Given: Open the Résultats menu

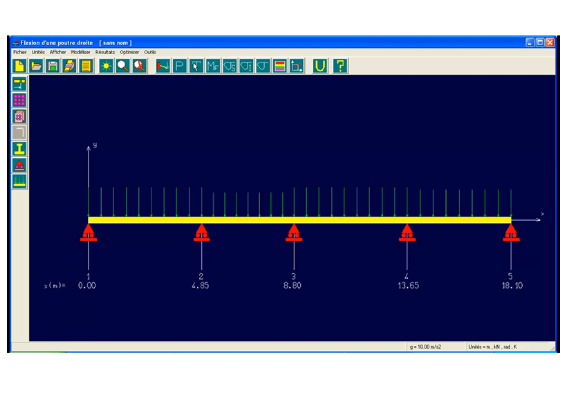Looking at the screenshot, I should point(105,52).
